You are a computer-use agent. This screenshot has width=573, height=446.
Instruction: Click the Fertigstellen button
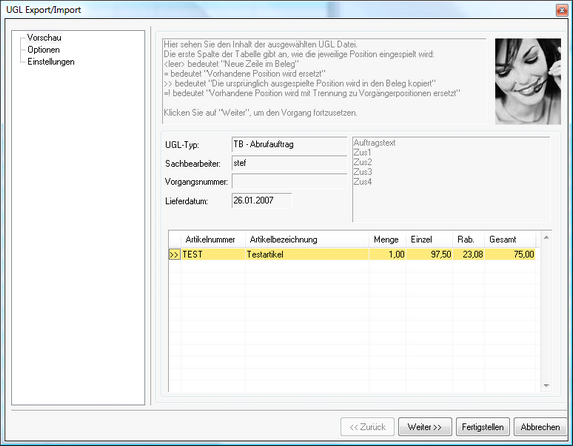tap(482, 427)
